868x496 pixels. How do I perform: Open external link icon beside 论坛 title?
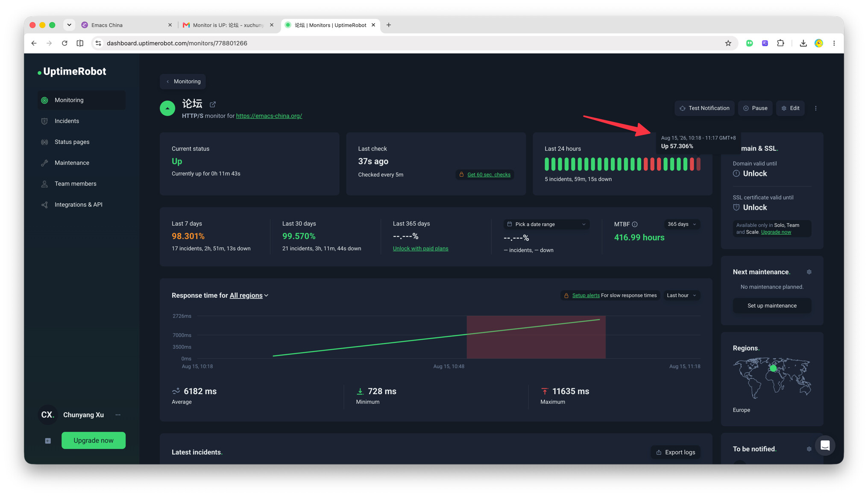coord(213,104)
